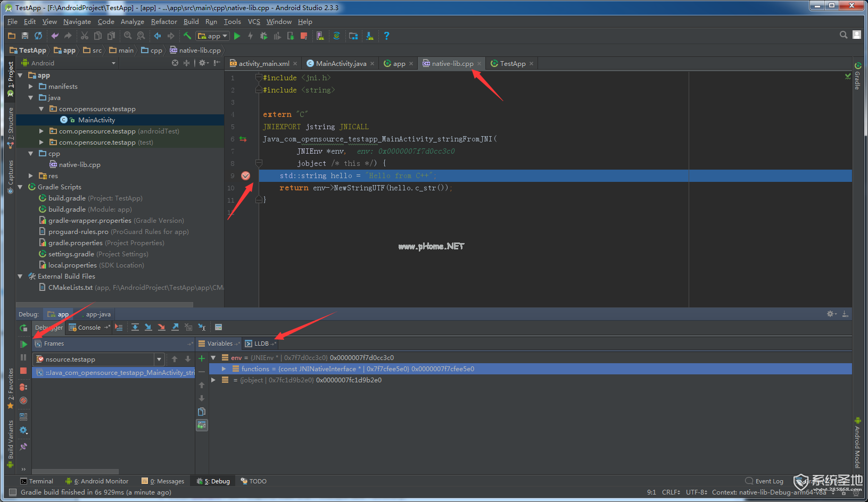This screenshot has width=868, height=502.
Task: Open Find magnifier icon in toolbar
Action: tap(128, 36)
